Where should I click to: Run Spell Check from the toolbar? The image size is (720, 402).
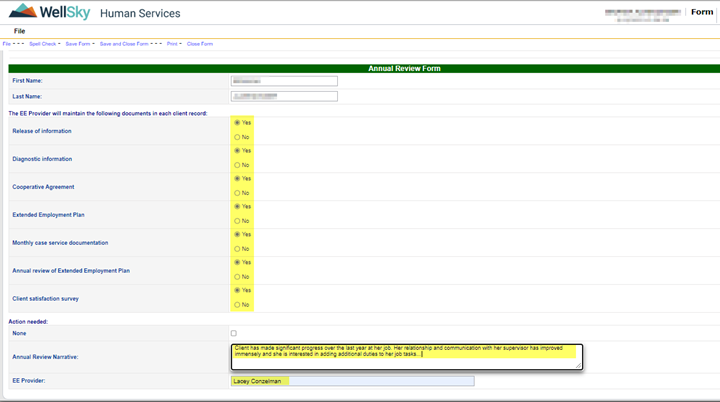pos(43,44)
